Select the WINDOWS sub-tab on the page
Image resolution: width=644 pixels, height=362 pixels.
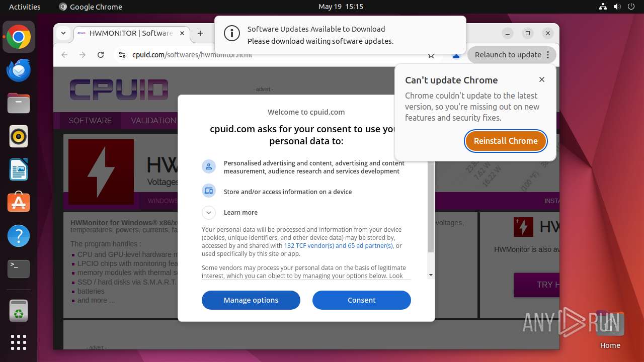point(162,201)
